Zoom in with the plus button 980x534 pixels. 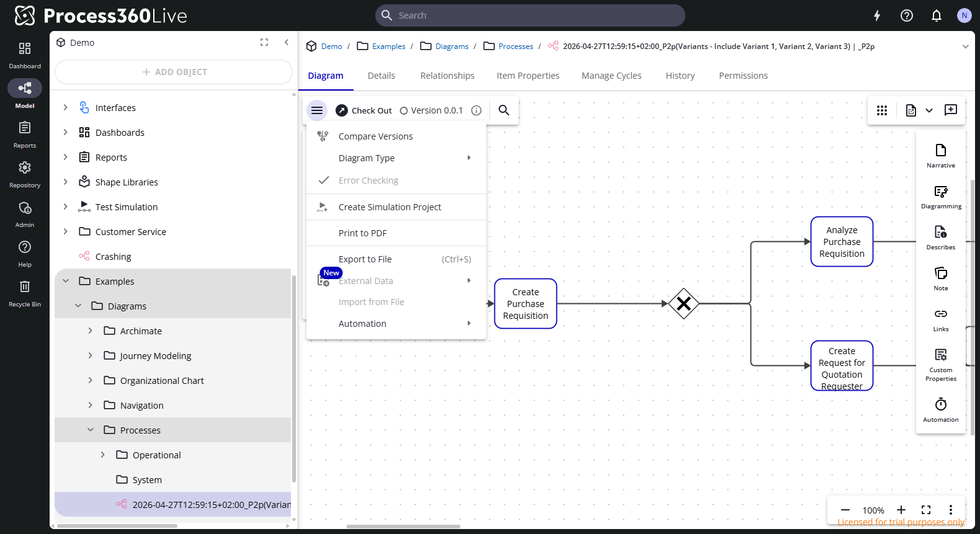901,510
